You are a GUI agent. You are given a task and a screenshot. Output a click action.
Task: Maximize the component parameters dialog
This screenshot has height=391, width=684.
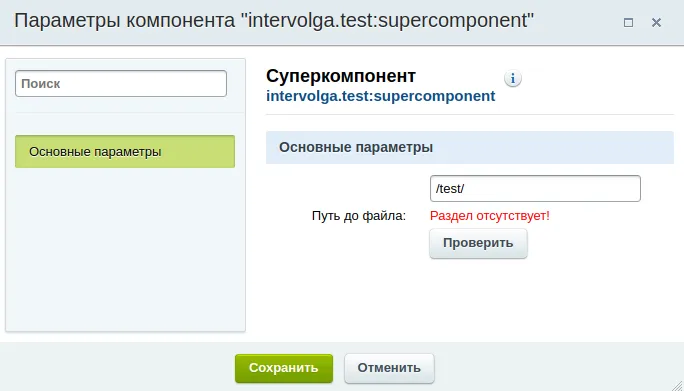tap(628, 23)
